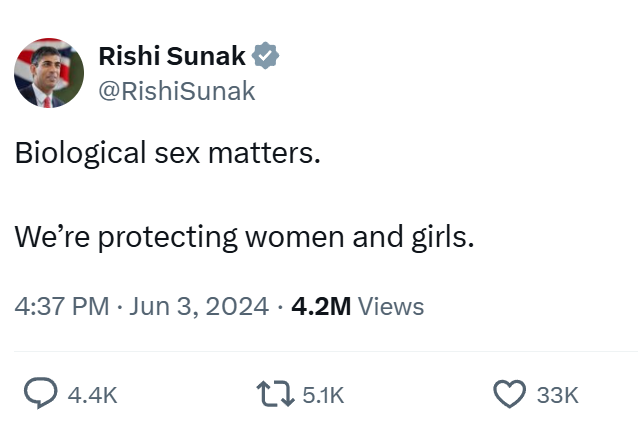Click the 33K likes count
The image size is (638, 429).
pyautogui.click(x=557, y=395)
